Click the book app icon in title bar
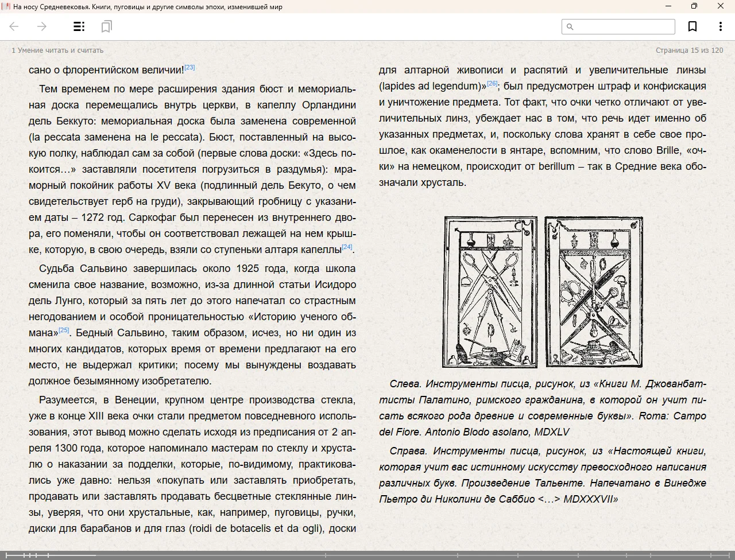 [6, 6]
